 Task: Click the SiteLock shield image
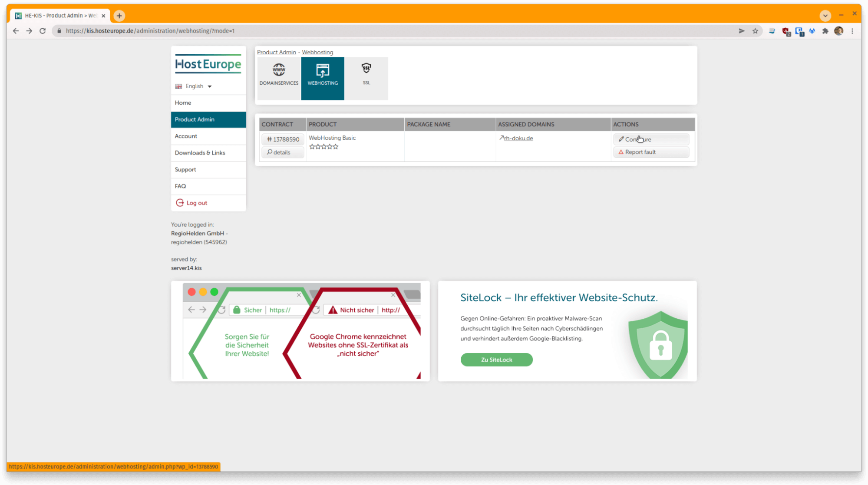(658, 344)
